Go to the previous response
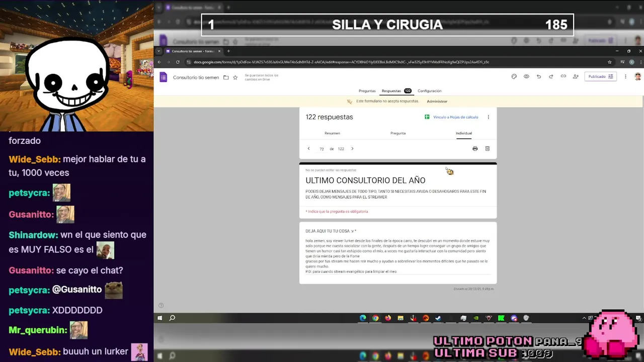The image size is (644, 362). pyautogui.click(x=308, y=148)
